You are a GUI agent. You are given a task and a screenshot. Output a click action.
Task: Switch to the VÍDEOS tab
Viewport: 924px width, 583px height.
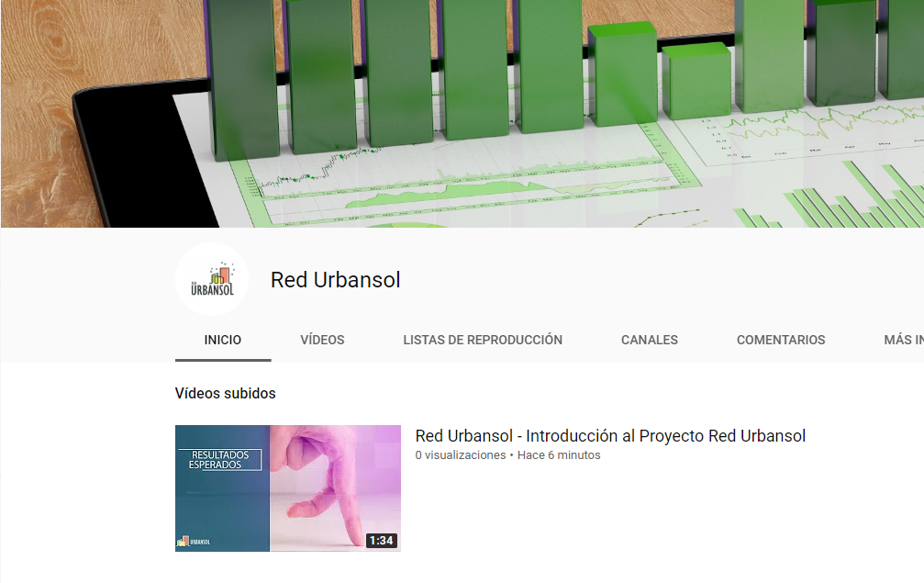coord(322,340)
